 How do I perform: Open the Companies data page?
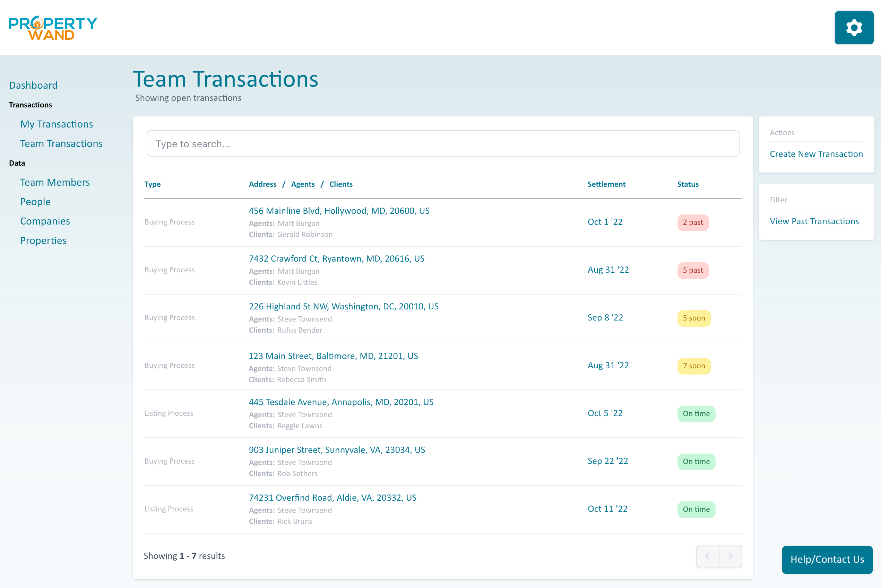pyautogui.click(x=45, y=221)
